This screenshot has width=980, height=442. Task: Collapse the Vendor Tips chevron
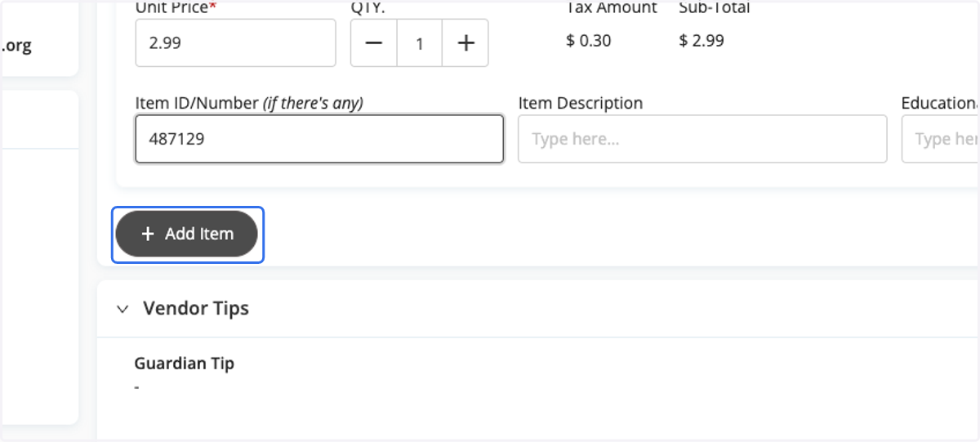[122, 309]
